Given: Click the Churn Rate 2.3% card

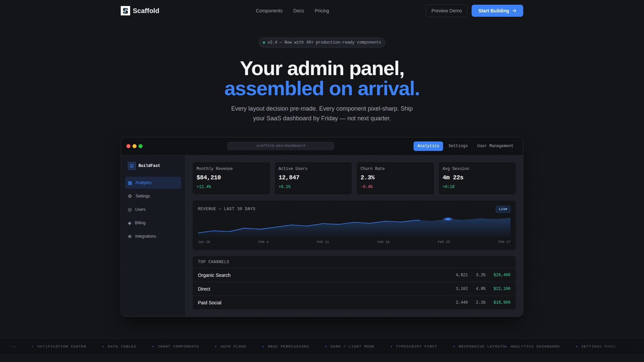Looking at the screenshot, I should [395, 178].
